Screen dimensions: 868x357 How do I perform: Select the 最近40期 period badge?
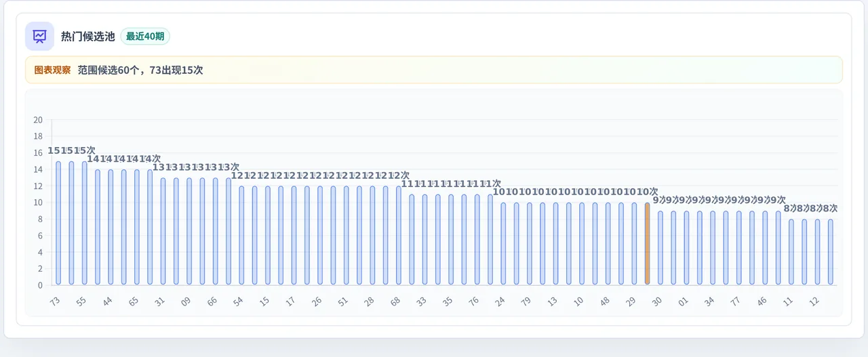click(145, 37)
